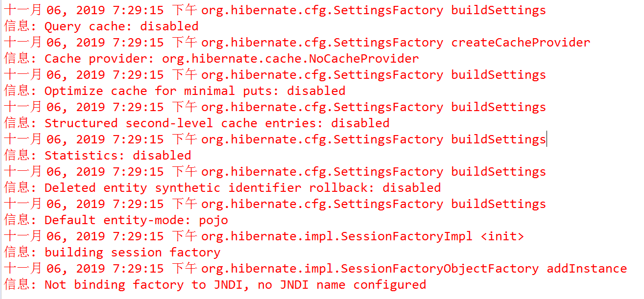Screen dimensions: 644x299
Task: Click the createCacheProvider method name
Action: tap(521, 43)
